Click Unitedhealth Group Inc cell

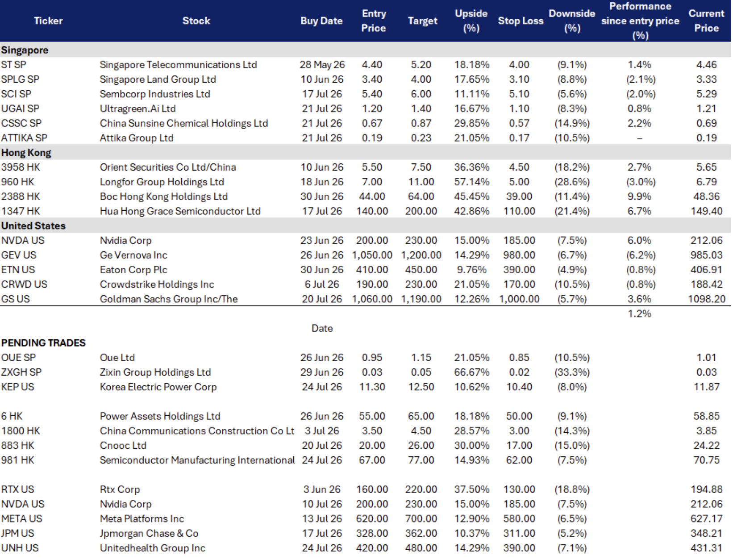click(152, 548)
